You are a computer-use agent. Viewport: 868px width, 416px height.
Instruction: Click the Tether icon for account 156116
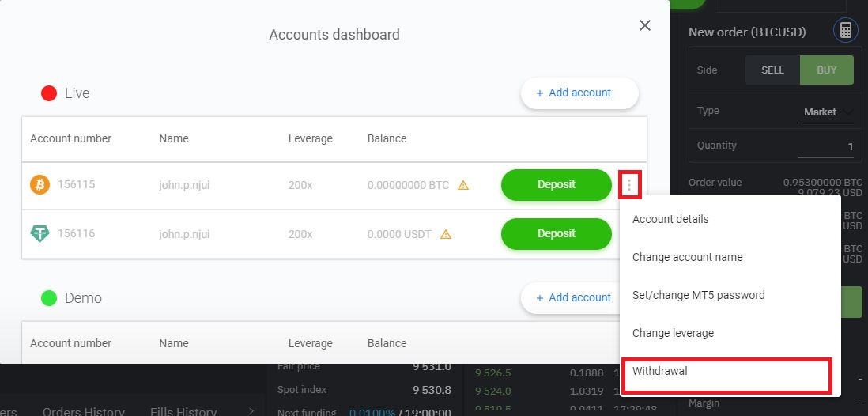40,234
